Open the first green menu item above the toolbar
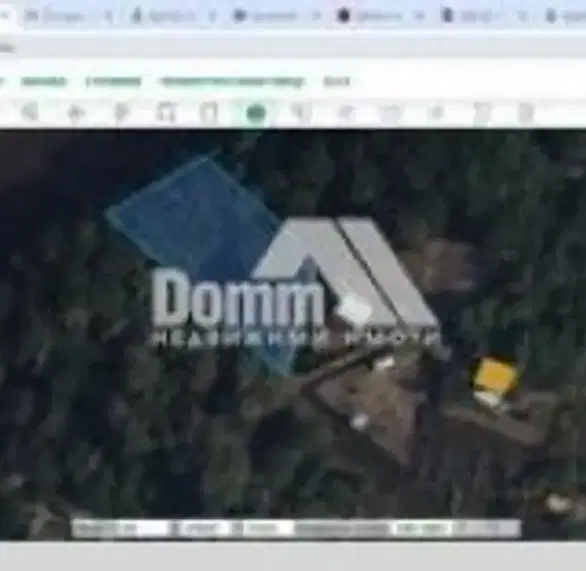 tap(44, 81)
